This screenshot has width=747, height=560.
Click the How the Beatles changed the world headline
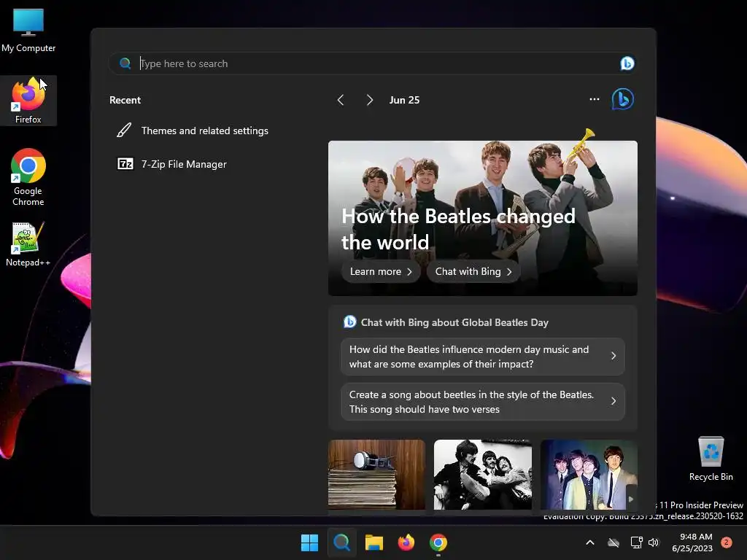click(x=458, y=229)
